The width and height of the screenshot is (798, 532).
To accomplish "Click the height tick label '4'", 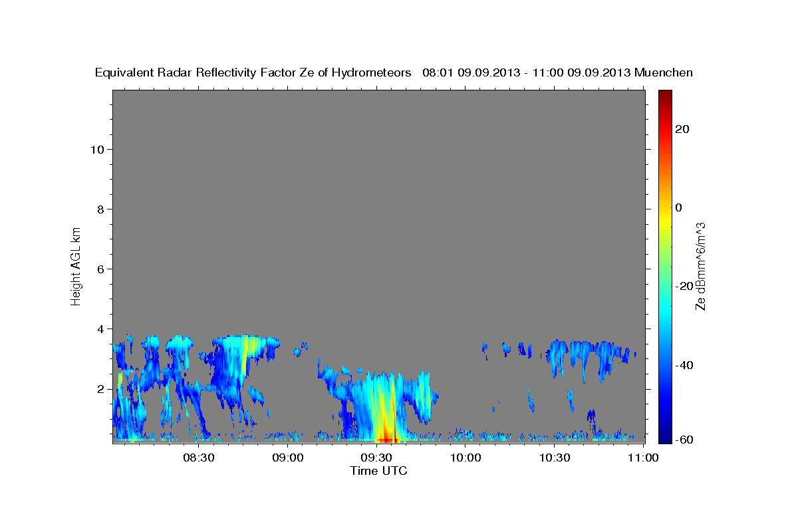I will point(100,329).
